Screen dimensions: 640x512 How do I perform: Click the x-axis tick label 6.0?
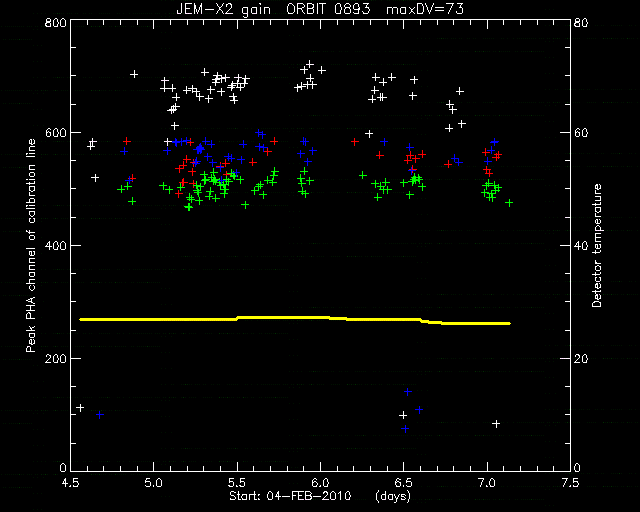320,483
